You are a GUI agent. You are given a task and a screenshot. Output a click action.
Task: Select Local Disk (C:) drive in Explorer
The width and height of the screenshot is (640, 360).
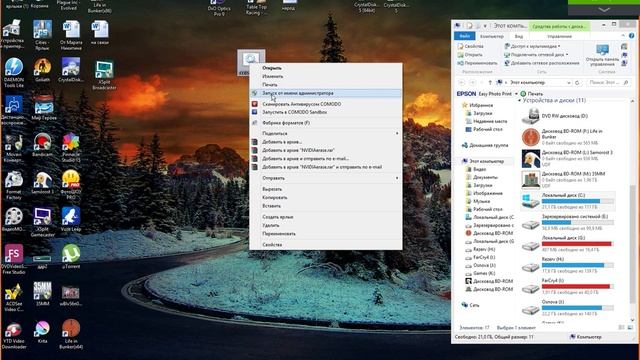point(567,200)
